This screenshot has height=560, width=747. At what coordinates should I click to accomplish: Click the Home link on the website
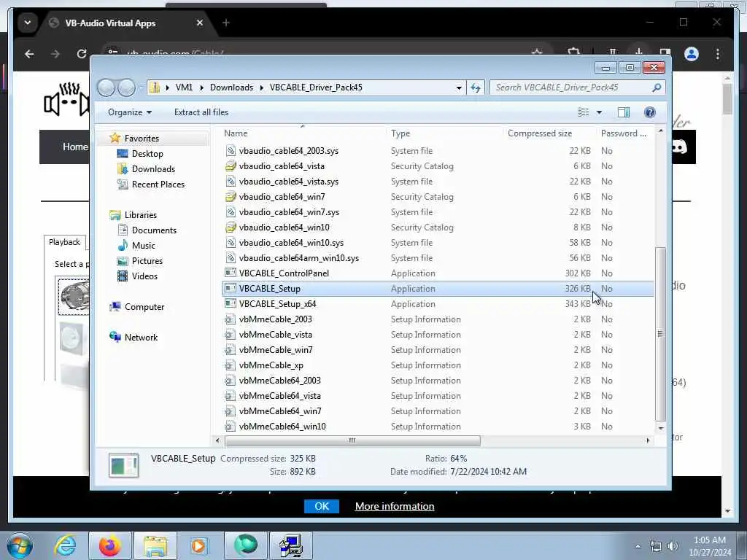pos(75,147)
